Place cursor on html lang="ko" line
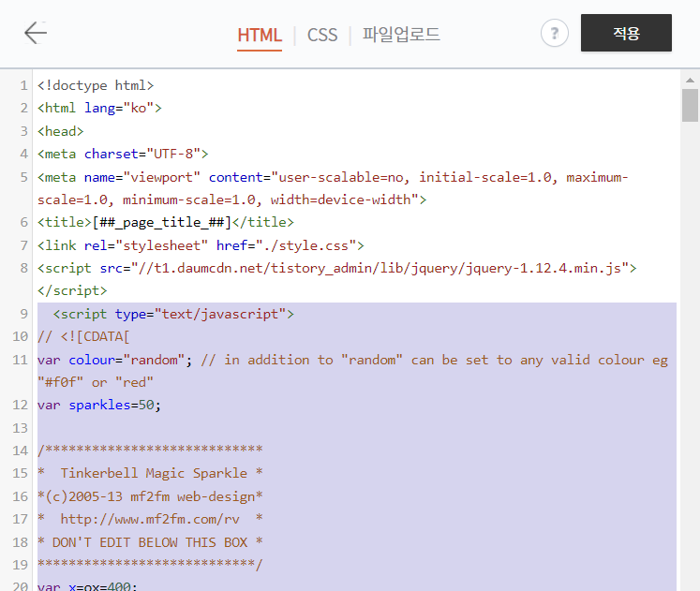This screenshot has height=591, width=700. click(x=99, y=108)
